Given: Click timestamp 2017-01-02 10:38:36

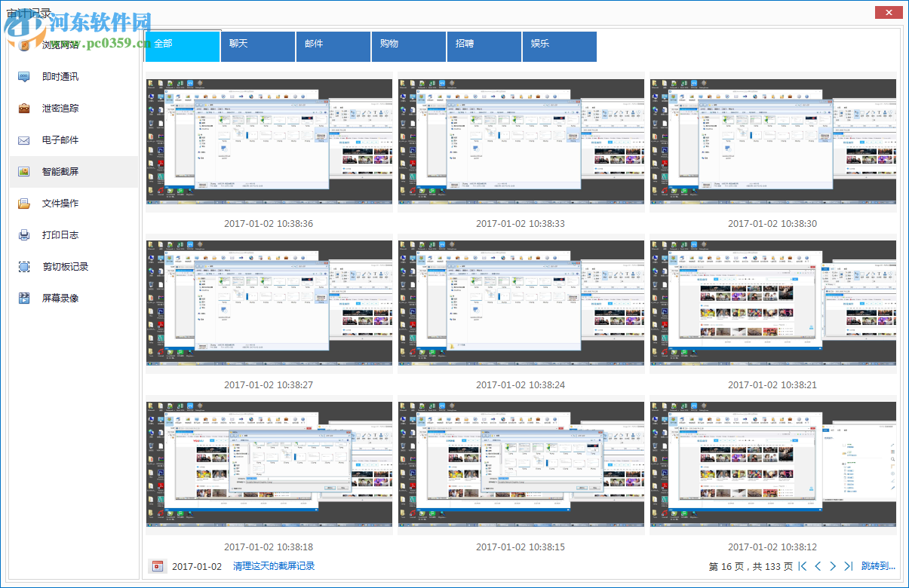Looking at the screenshot, I should click(x=269, y=224).
